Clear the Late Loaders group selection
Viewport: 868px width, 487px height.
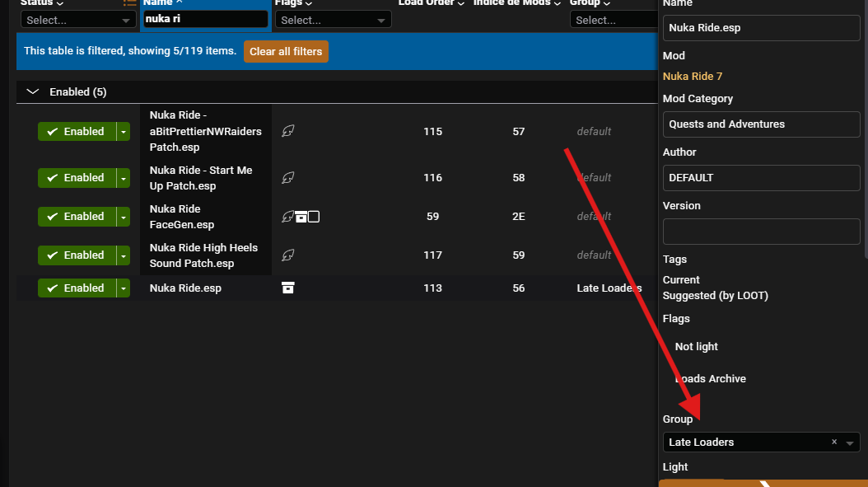834,443
